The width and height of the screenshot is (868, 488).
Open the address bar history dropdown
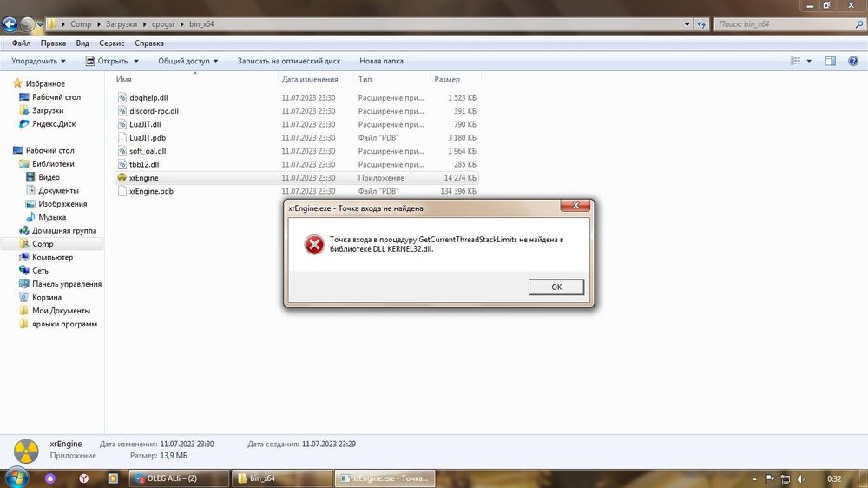point(687,24)
